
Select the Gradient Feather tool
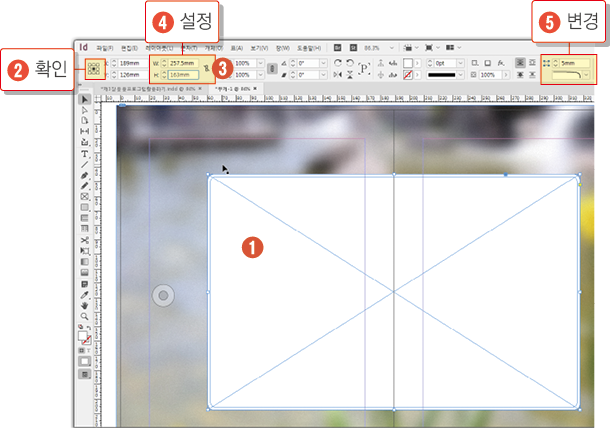tap(84, 273)
